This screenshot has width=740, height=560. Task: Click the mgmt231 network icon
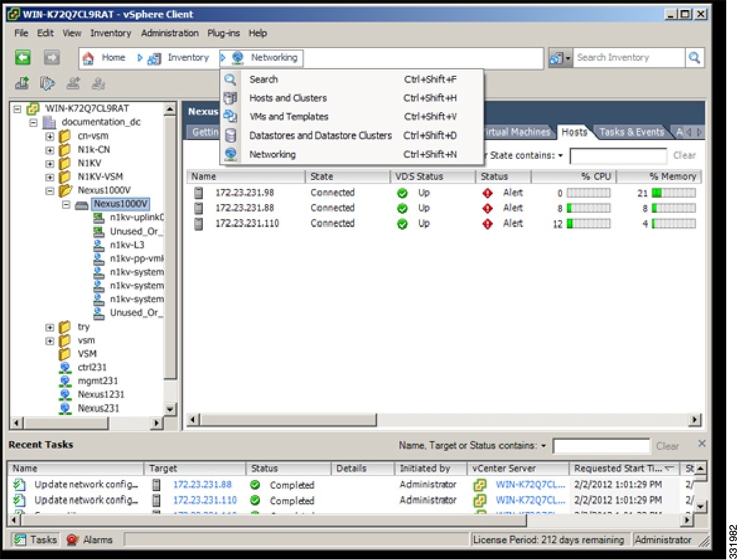click(65, 381)
